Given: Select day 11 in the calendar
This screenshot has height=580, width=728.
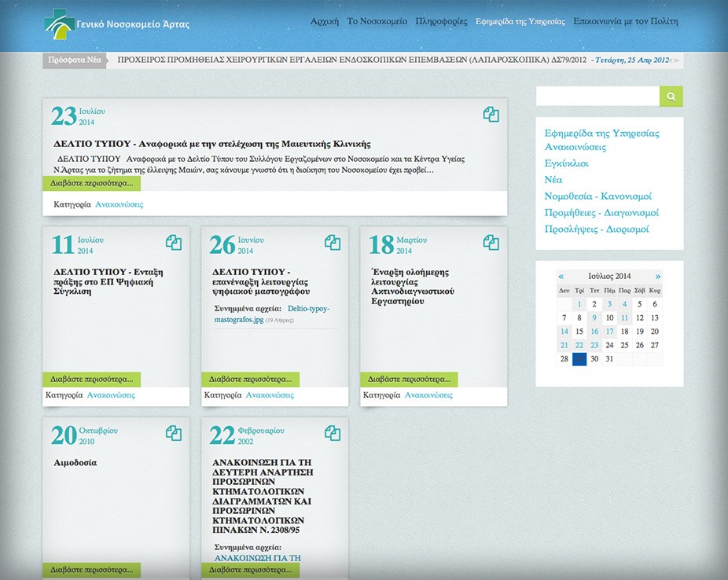Looking at the screenshot, I should pyautogui.click(x=624, y=318).
